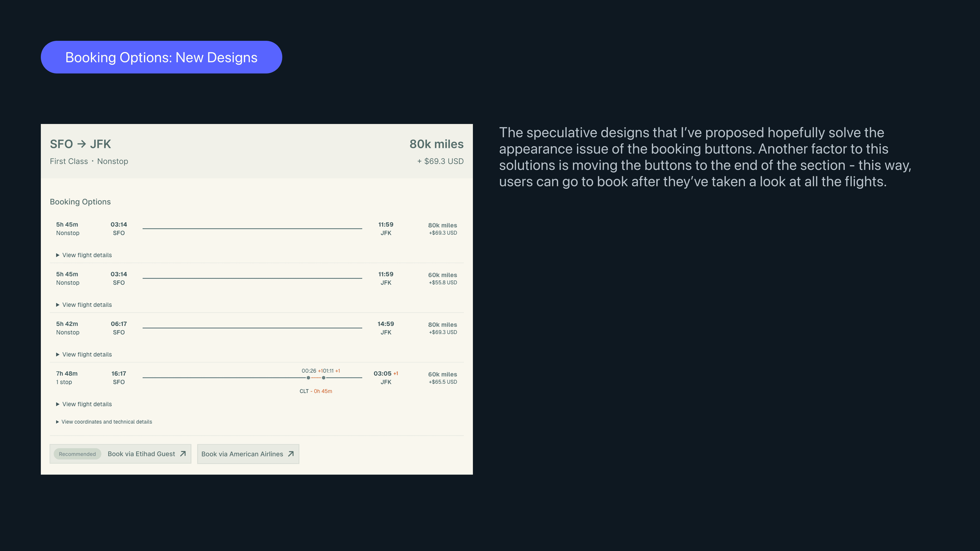Expand flight details for the first nonstop flight
This screenshot has width=980, height=551.
tap(87, 255)
